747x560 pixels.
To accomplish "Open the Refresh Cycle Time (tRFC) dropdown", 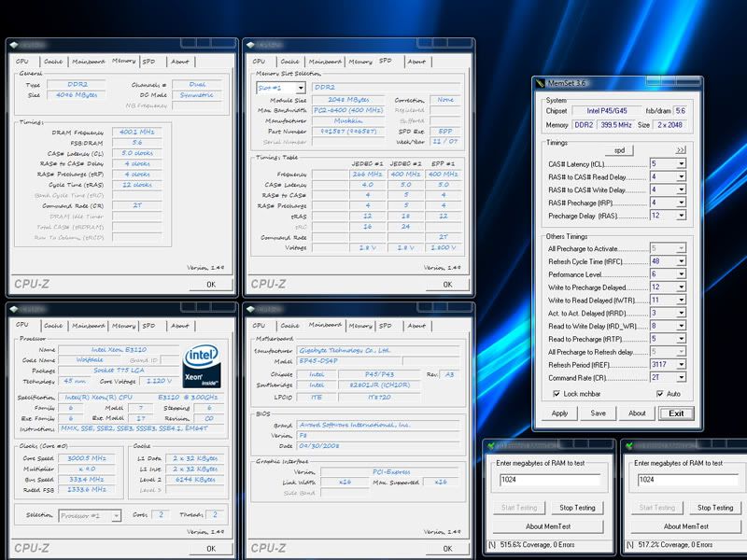I will (682, 261).
